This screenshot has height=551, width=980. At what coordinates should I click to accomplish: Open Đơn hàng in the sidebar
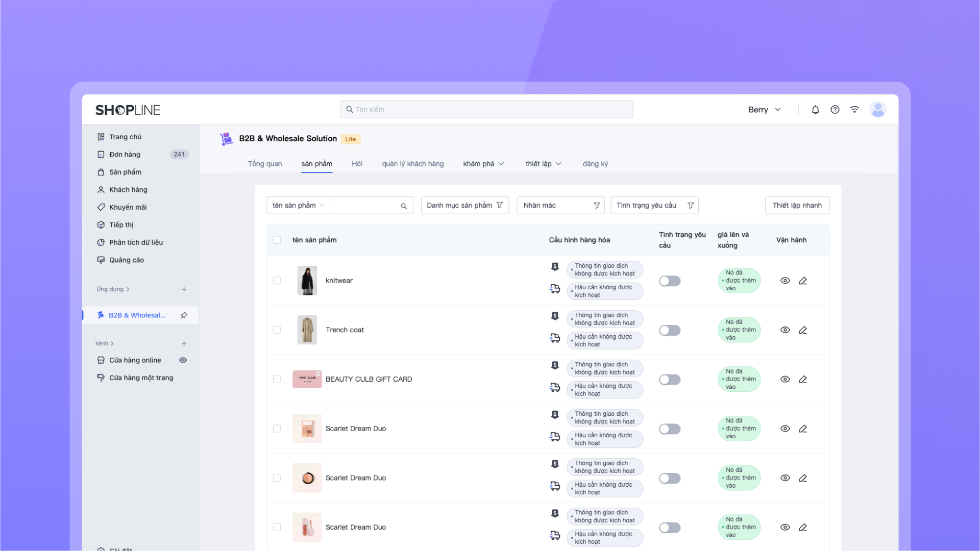[125, 155]
